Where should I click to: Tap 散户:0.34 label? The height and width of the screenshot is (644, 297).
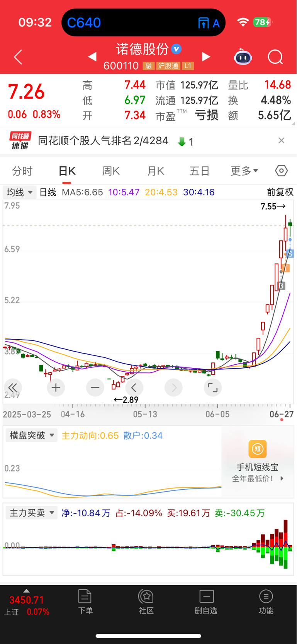pos(143,436)
